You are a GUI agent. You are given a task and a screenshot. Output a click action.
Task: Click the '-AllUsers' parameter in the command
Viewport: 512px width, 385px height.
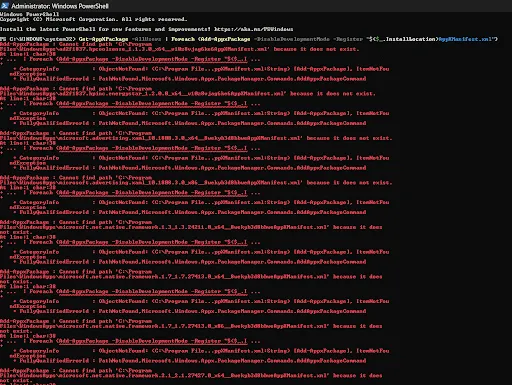pos(146,39)
